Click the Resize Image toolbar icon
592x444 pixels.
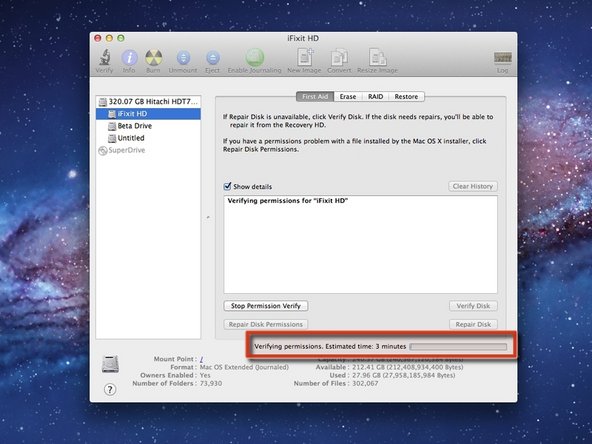[378, 57]
